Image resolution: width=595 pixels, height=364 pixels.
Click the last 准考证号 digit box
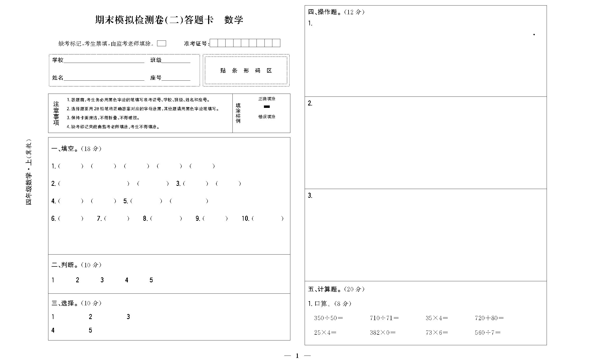coord(276,43)
